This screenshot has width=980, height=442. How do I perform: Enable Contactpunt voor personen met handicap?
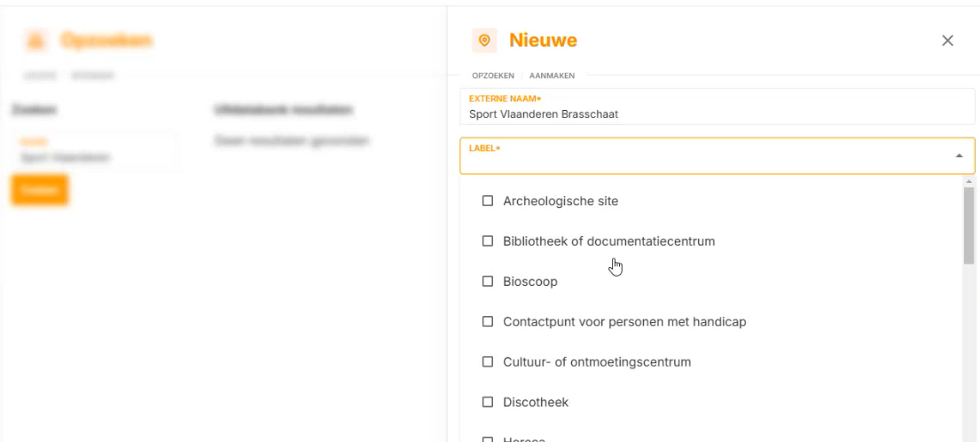(488, 321)
